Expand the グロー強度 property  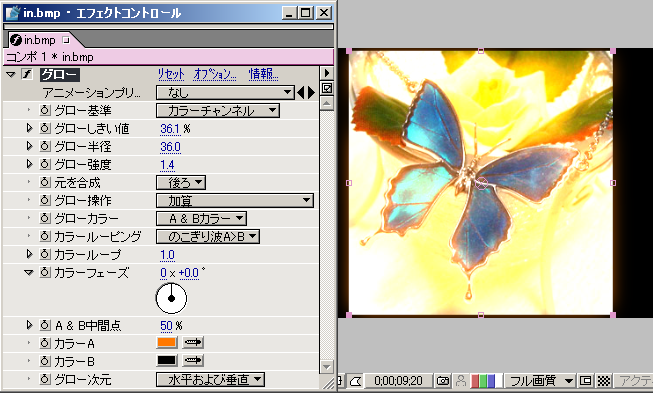29,164
